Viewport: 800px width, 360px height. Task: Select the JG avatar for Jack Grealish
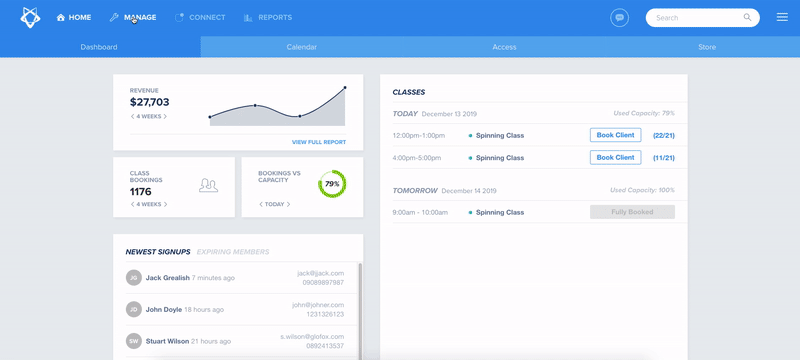coord(134,278)
